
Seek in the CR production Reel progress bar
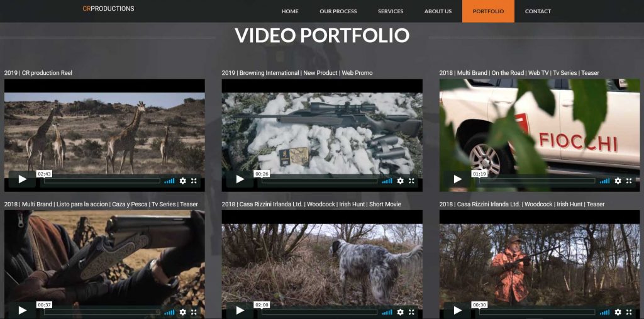101,181
